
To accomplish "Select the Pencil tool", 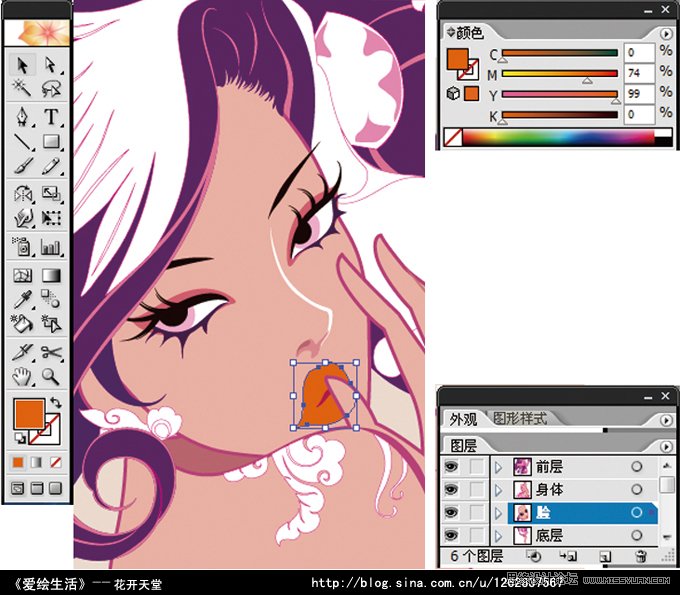I will 51,166.
